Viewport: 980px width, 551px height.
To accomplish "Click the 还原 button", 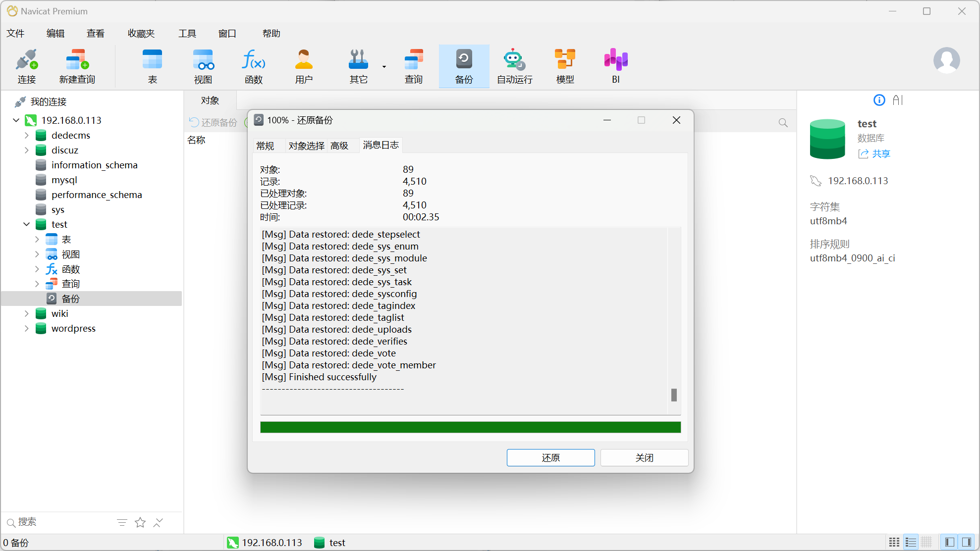I will tap(550, 457).
